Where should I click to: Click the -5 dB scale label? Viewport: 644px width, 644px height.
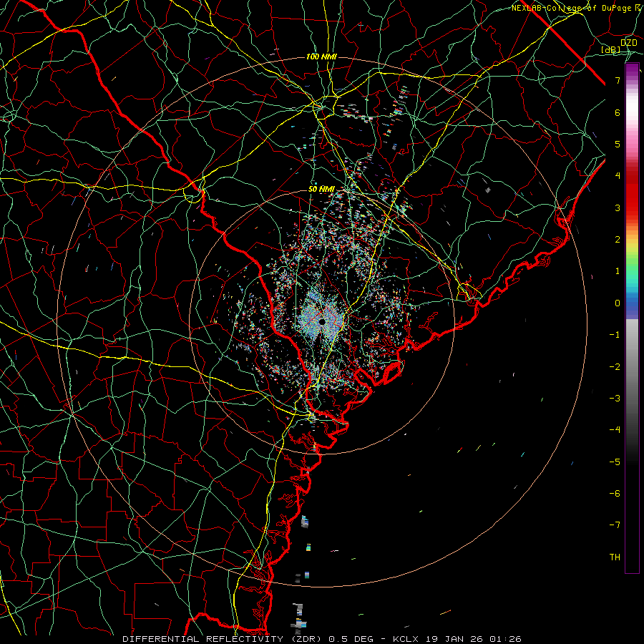point(615,462)
